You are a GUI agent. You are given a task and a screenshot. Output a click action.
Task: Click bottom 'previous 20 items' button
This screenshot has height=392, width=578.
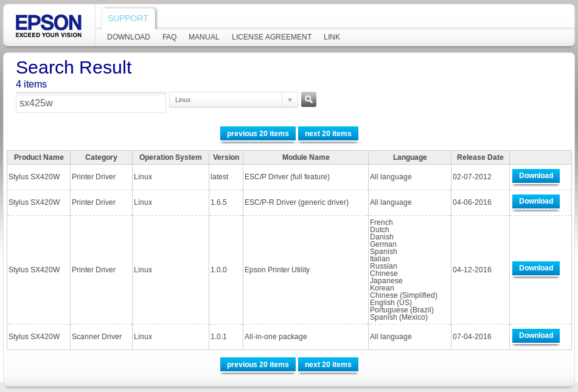pyautogui.click(x=258, y=365)
